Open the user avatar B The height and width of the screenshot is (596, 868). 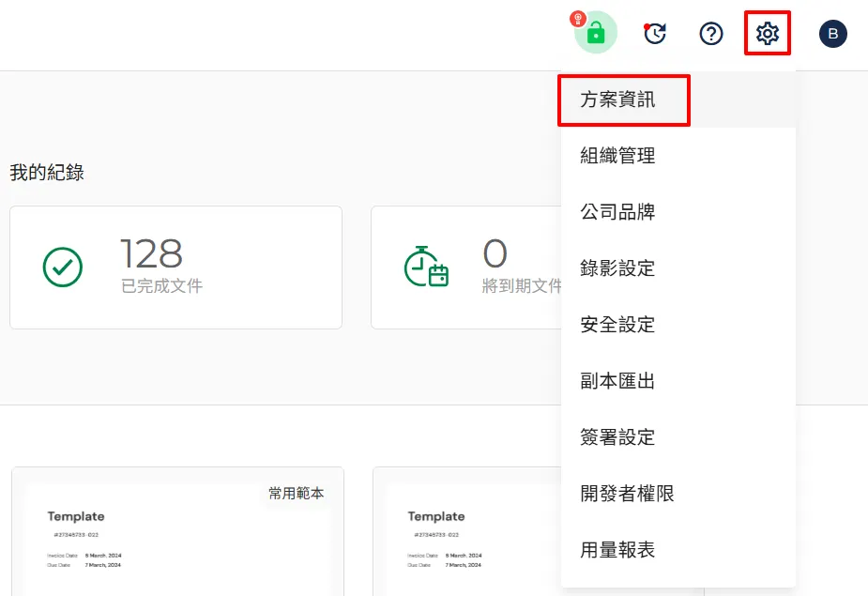[832, 35]
